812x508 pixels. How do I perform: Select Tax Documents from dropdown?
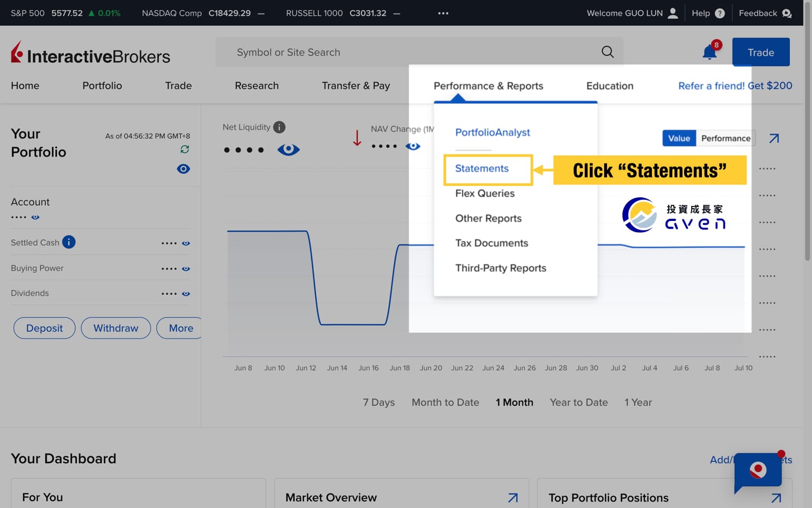491,243
